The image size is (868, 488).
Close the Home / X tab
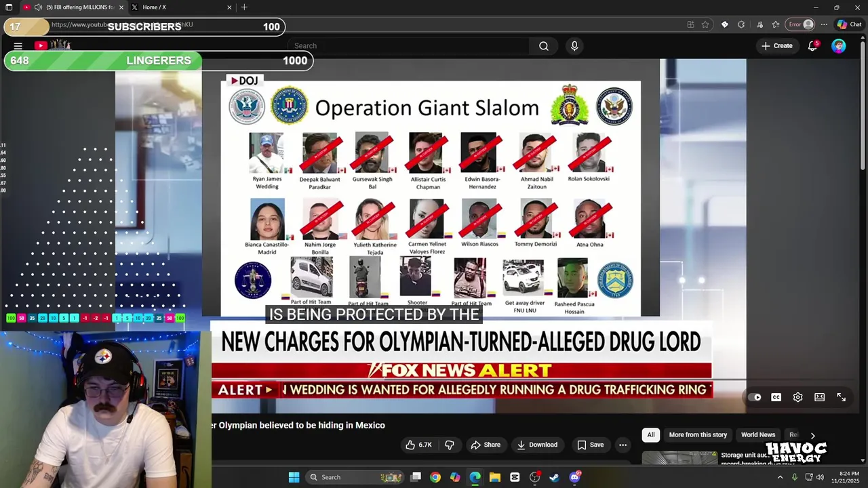[229, 7]
